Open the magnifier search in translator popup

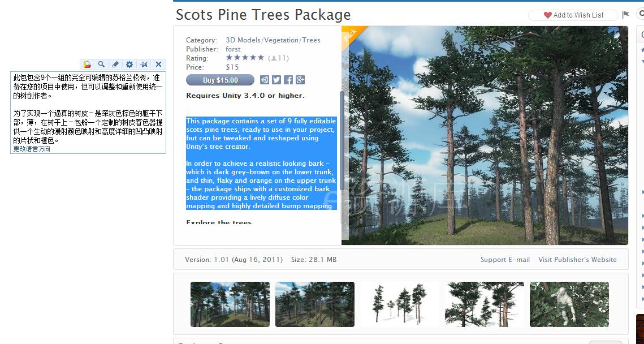click(x=101, y=64)
